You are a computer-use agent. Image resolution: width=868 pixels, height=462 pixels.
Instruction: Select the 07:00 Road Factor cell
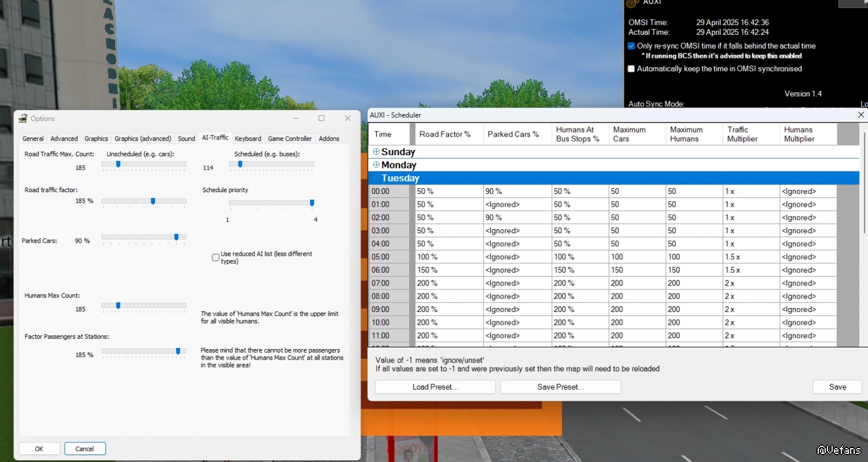(x=448, y=283)
